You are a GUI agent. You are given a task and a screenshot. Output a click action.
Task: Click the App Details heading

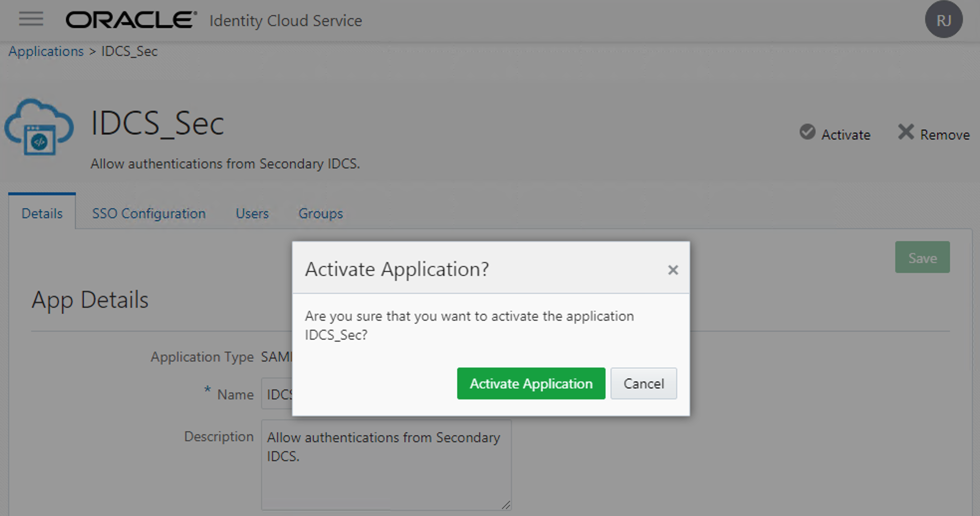coord(90,300)
